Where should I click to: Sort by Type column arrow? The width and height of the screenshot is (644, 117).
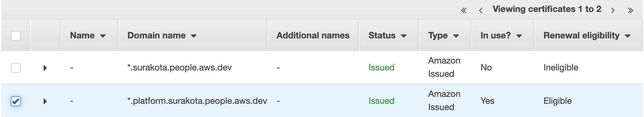coord(456,36)
